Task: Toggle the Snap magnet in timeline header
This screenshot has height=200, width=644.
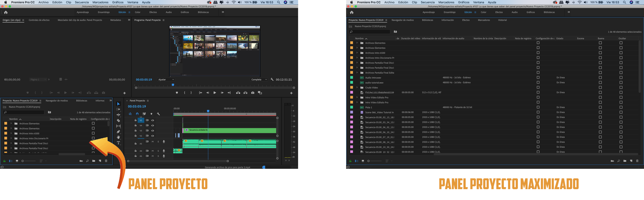Action: (x=137, y=114)
